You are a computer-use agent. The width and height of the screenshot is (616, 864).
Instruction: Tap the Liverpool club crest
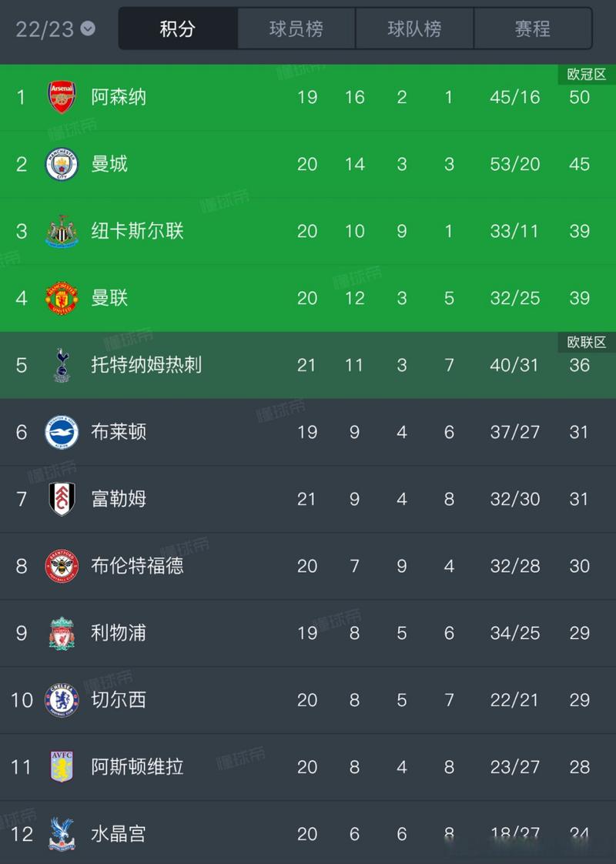[x=62, y=633]
